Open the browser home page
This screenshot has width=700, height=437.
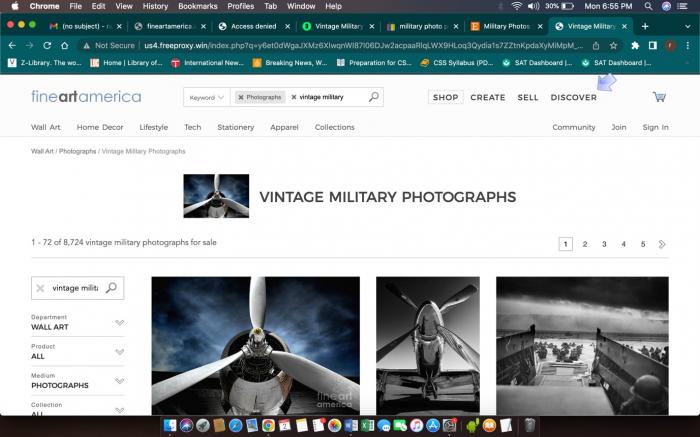65,46
